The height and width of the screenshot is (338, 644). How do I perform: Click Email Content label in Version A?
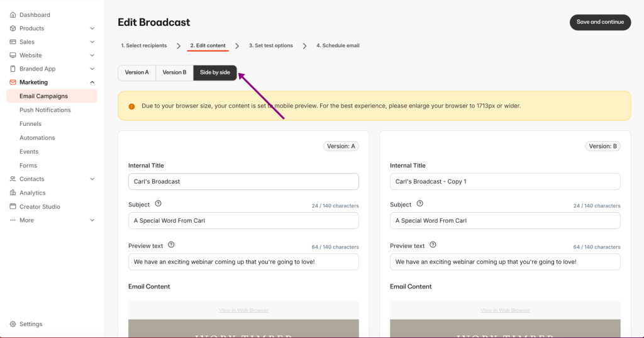coord(149,286)
